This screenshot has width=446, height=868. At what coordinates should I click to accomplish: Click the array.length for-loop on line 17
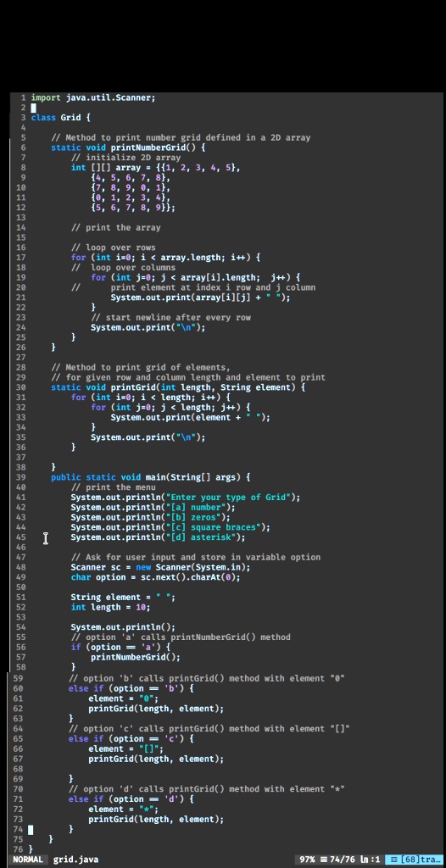165,258
